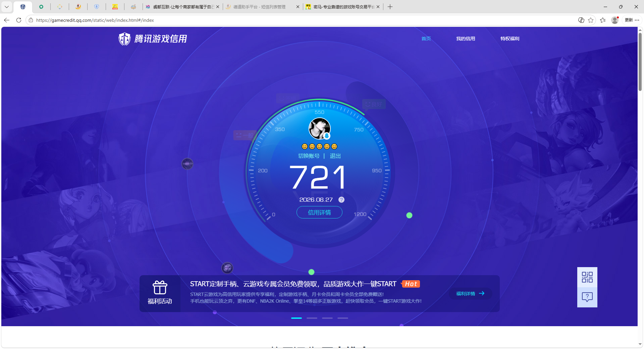Select the 首页 navigation item
Viewport: 644px width, 349px height.
(426, 39)
